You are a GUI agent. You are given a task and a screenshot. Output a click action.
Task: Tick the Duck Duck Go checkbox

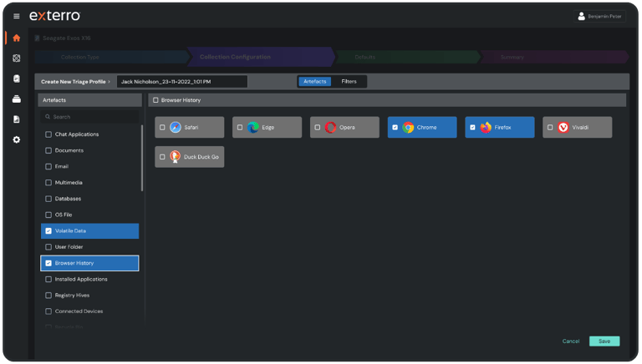(x=162, y=157)
